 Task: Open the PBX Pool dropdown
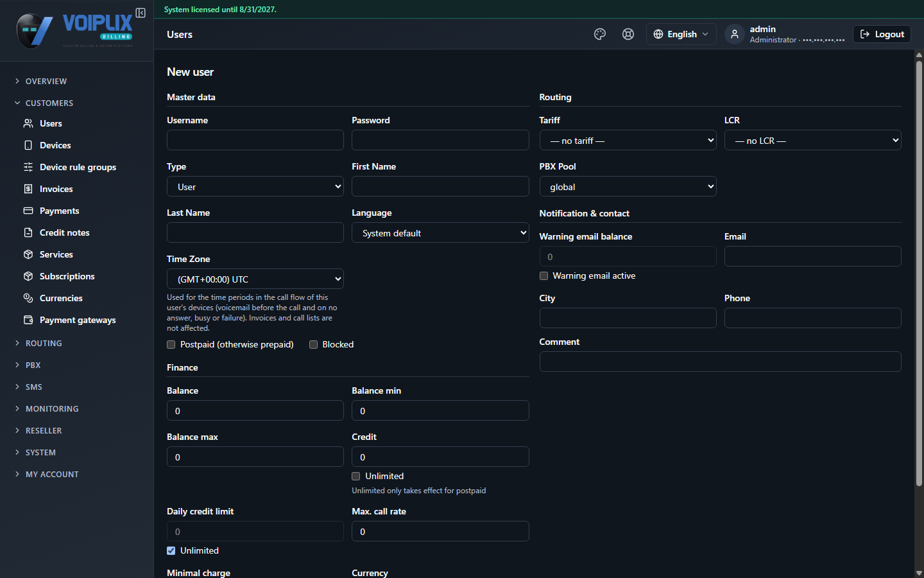[628, 187]
